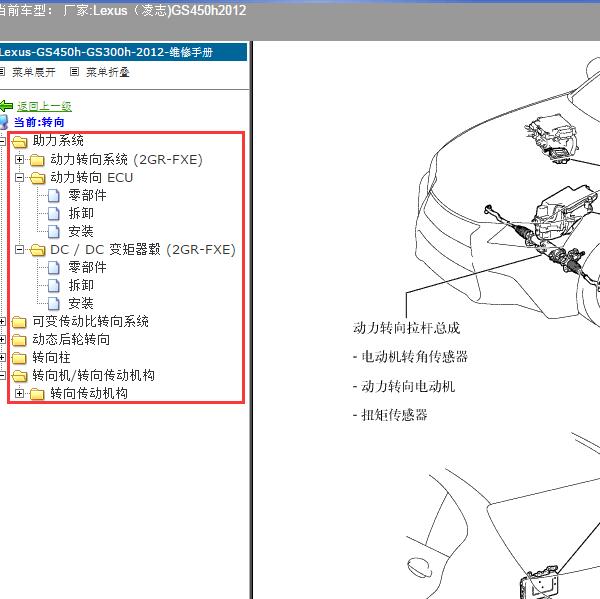This screenshot has width=600, height=599.
Task: Click the 菜单折叠 collapse-all button
Action: (108, 72)
